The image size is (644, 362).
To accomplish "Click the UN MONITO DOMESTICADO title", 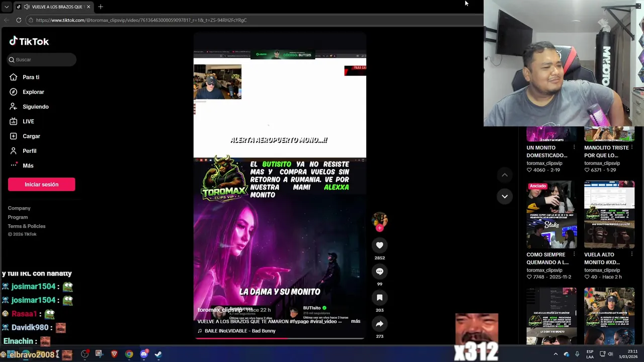I will click(x=547, y=151).
